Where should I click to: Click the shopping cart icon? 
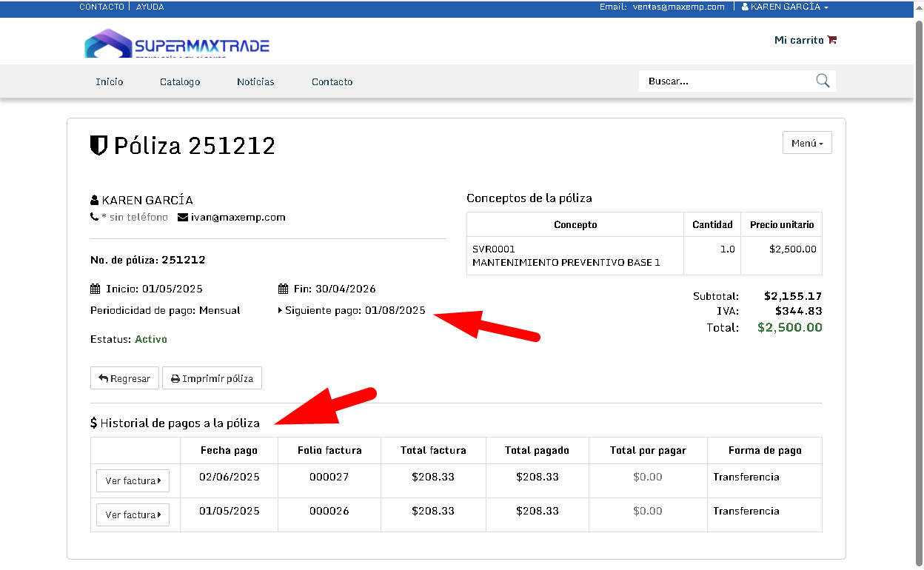[x=832, y=40]
